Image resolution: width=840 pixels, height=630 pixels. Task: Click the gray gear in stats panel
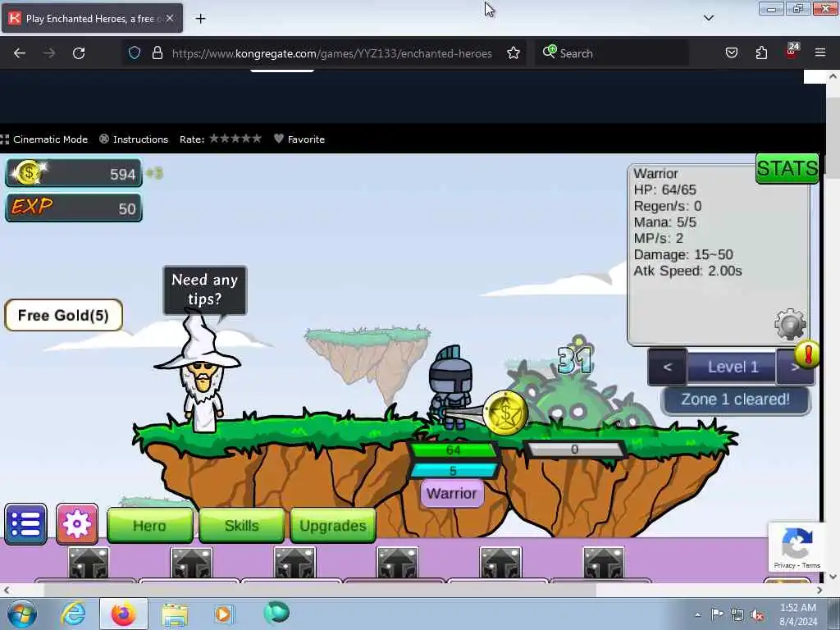tap(790, 323)
